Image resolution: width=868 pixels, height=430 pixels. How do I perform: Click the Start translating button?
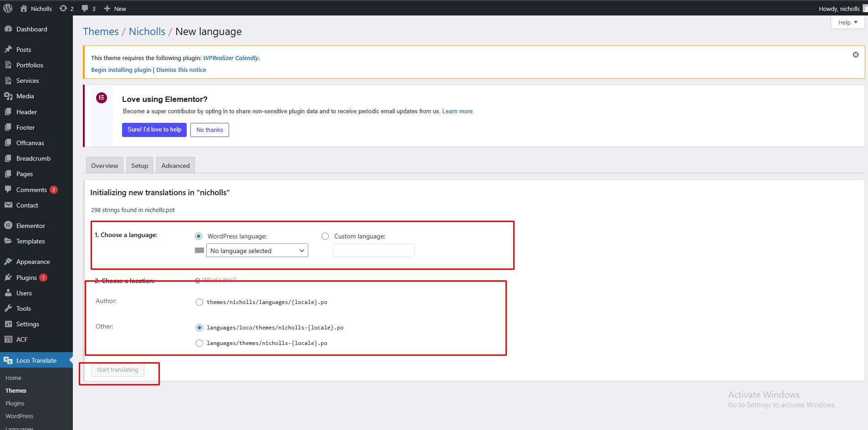pyautogui.click(x=117, y=369)
